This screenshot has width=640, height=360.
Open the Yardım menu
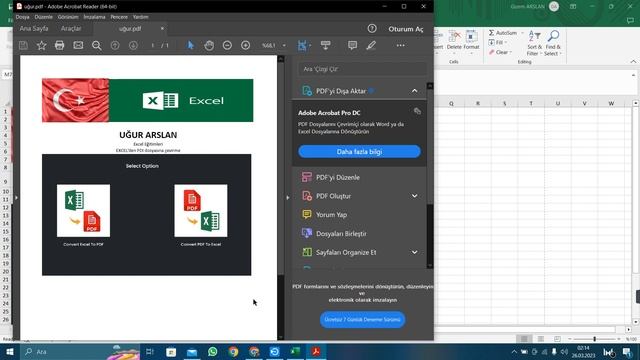140,17
